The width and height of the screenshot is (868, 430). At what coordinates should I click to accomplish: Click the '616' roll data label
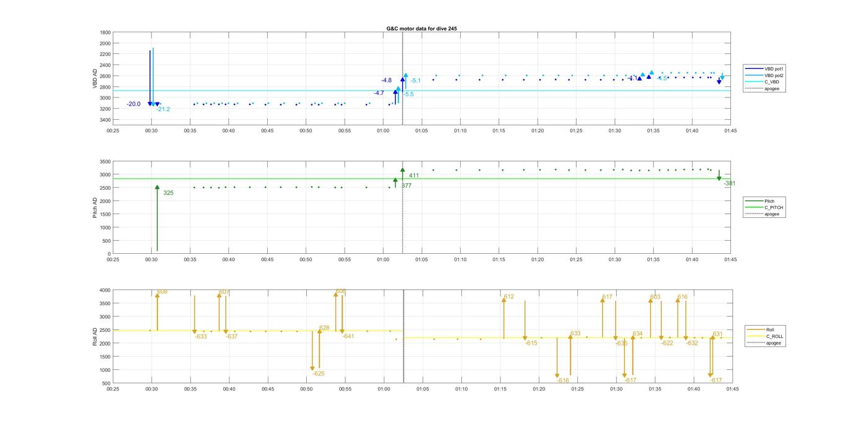[683, 297]
